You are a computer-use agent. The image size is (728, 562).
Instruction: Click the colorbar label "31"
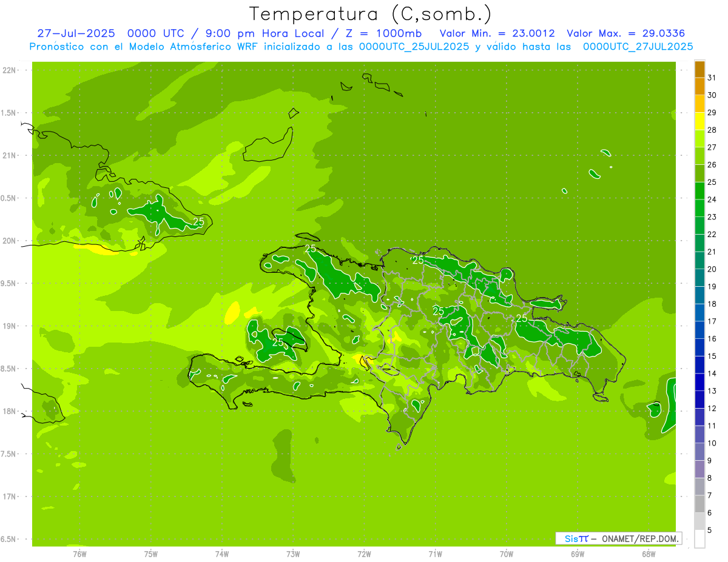pos(712,78)
